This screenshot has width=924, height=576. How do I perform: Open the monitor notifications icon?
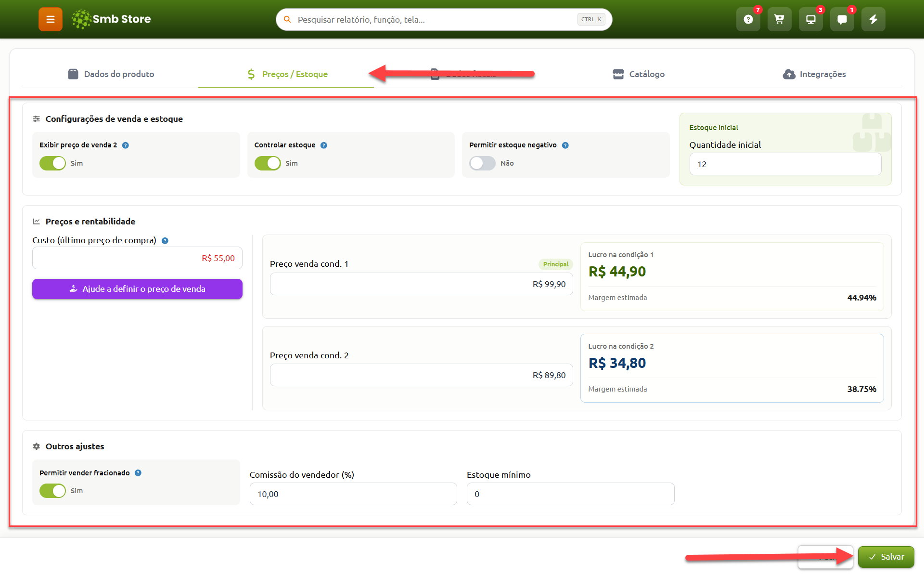coord(810,19)
